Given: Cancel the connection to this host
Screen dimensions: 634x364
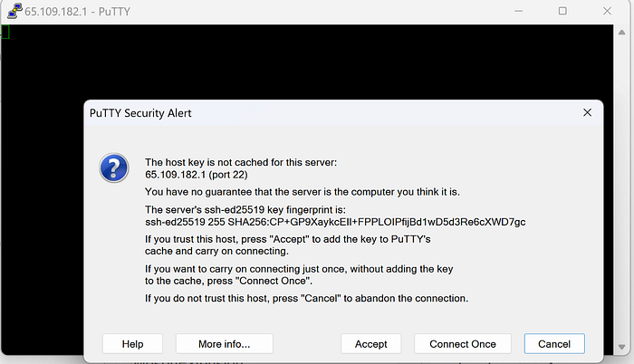Looking at the screenshot, I should 554,344.
